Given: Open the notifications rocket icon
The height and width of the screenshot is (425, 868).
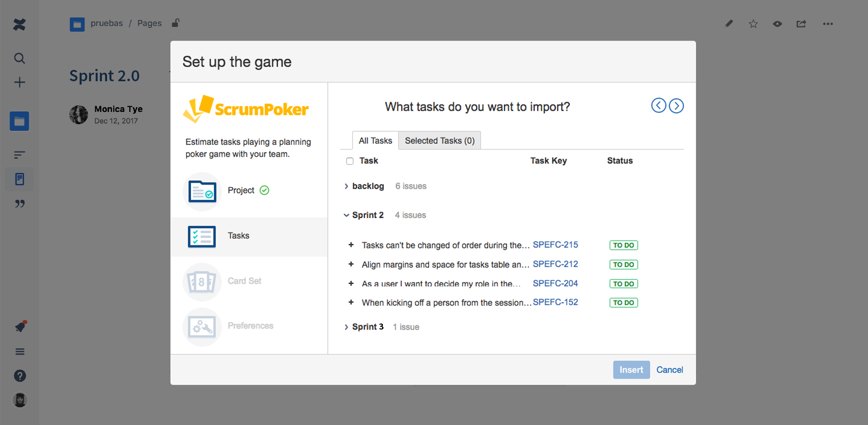Looking at the screenshot, I should [x=20, y=327].
